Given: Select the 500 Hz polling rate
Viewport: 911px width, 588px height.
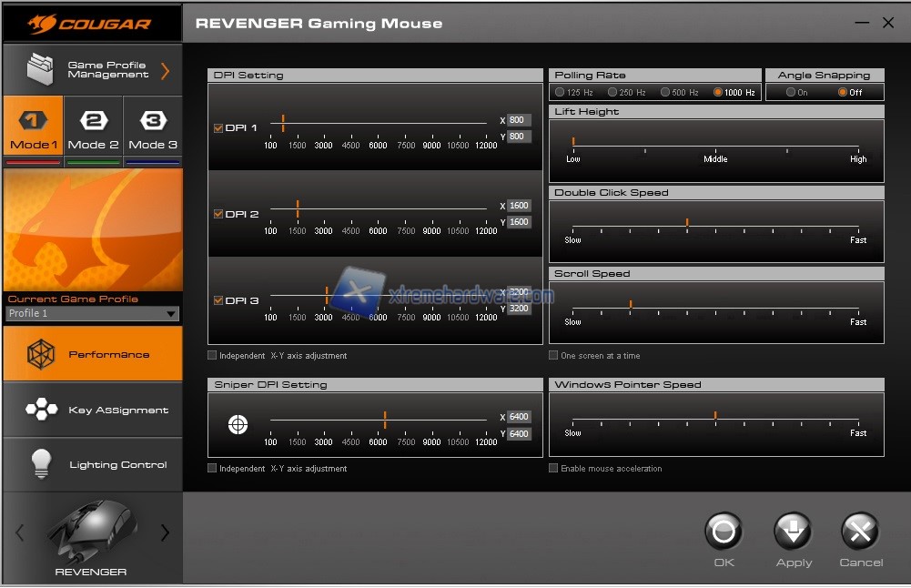Looking at the screenshot, I should [665, 92].
